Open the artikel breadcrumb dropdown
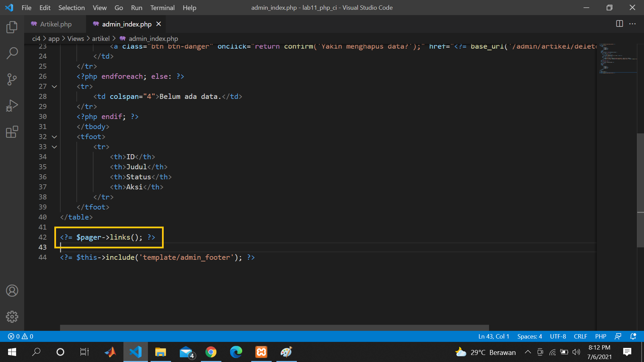The height and width of the screenshot is (362, 644). [101, 39]
